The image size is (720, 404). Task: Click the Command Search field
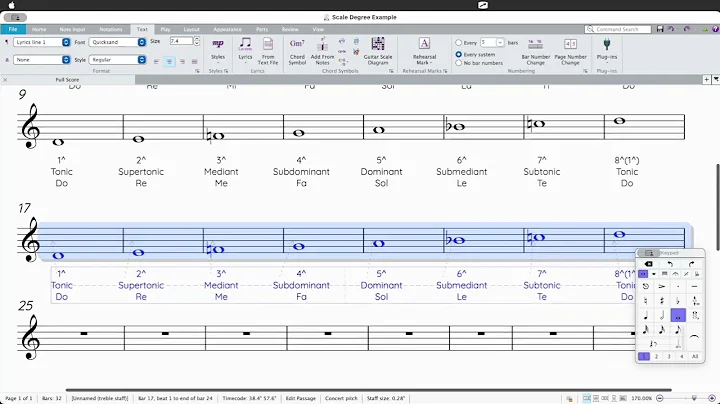[x=618, y=29]
